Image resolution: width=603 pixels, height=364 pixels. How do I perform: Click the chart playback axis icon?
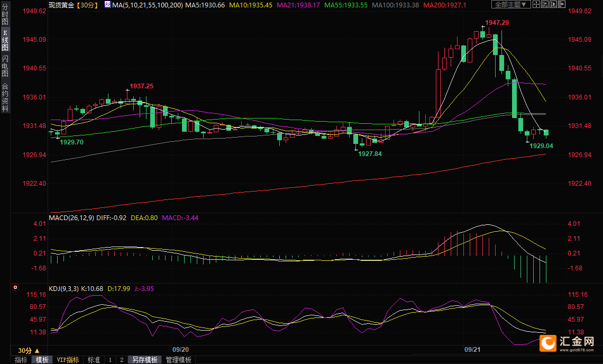553,4
